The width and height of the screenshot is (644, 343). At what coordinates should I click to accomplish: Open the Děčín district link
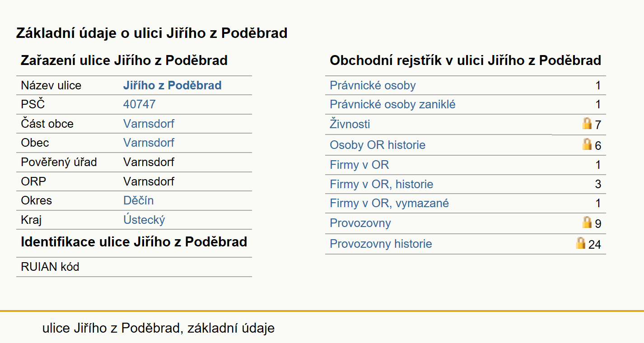click(138, 201)
